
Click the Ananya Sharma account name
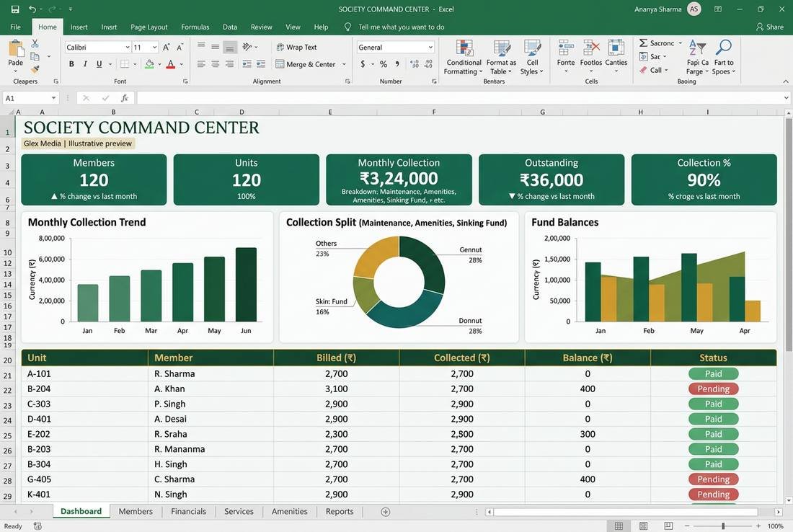click(x=658, y=9)
